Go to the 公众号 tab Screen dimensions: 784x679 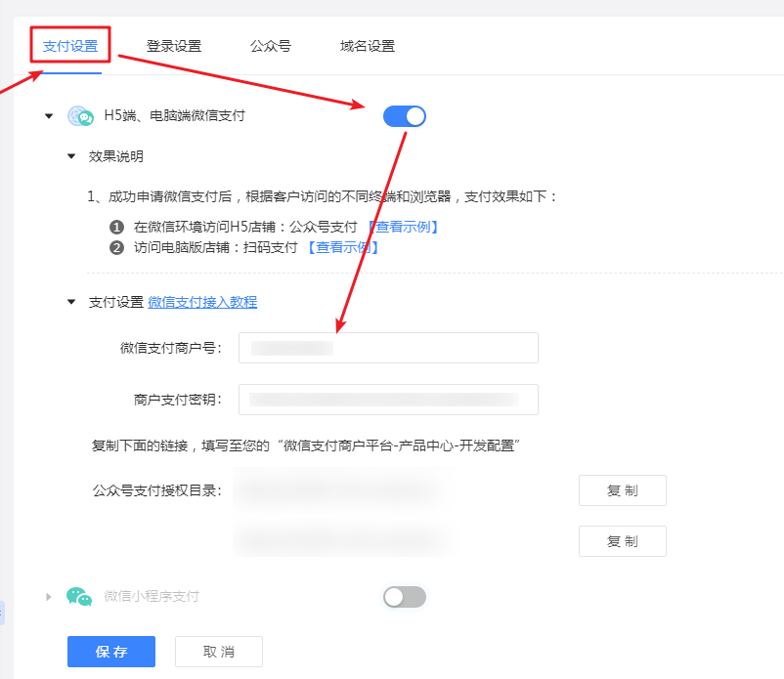click(271, 46)
